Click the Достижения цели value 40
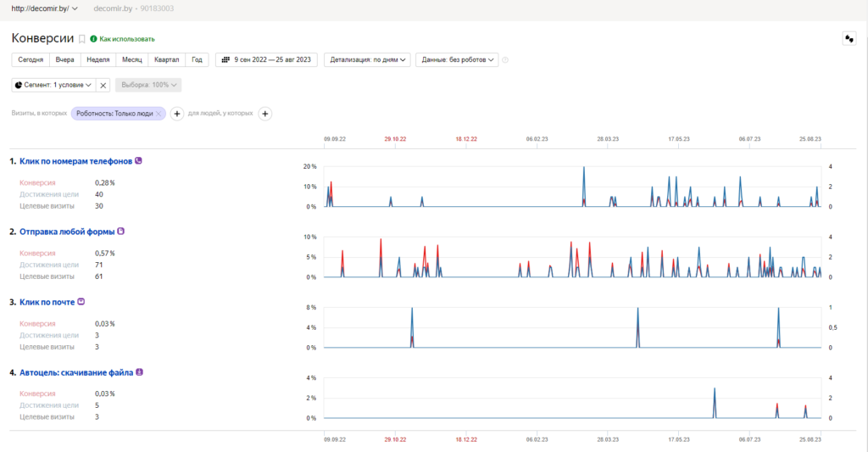The height and width of the screenshot is (452, 868). [x=99, y=194]
